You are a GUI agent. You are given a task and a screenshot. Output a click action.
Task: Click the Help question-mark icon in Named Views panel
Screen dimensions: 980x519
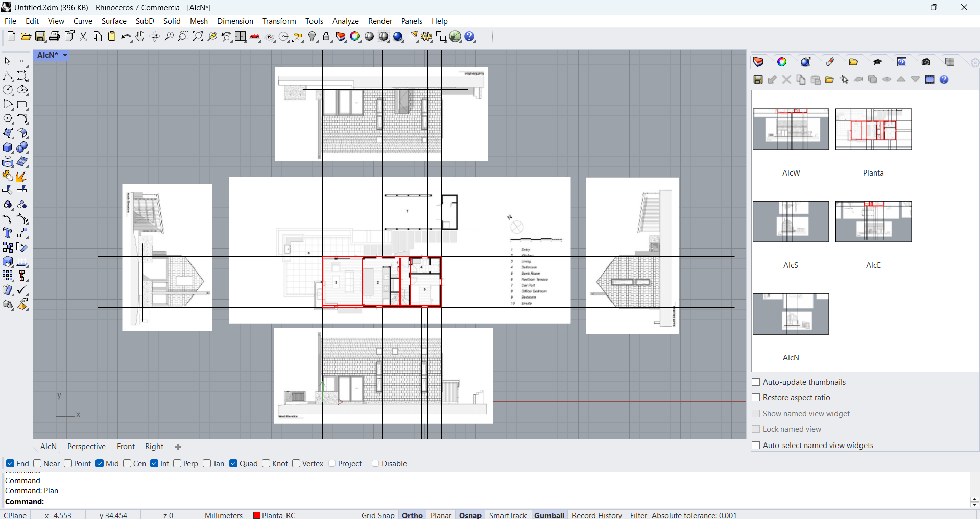944,80
